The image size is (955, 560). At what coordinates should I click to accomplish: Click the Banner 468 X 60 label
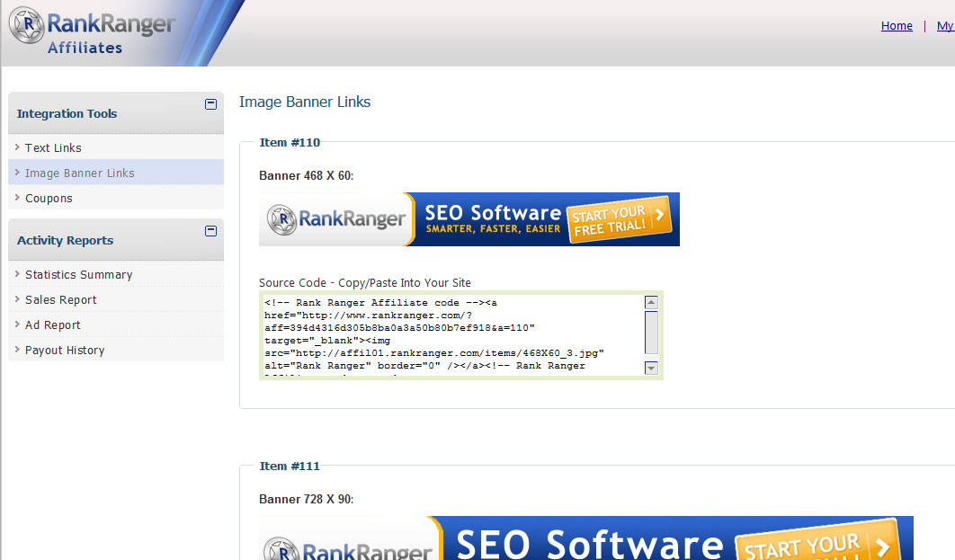coord(307,176)
